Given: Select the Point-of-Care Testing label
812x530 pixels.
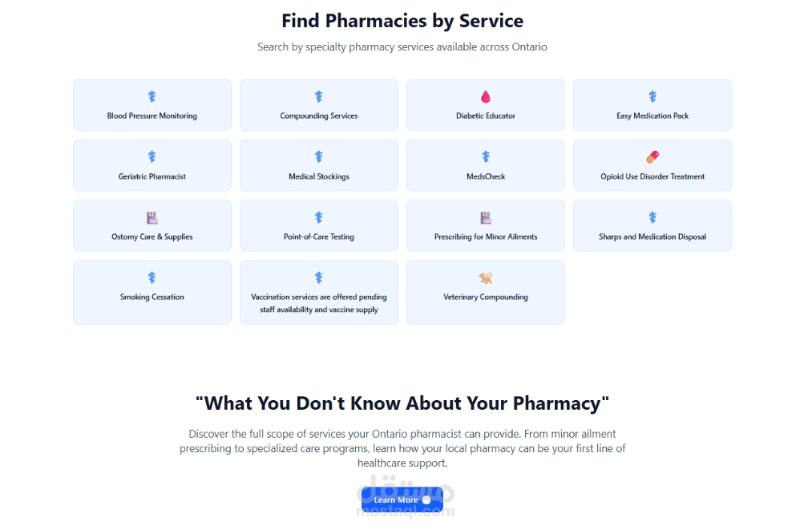Looking at the screenshot, I should tap(319, 237).
